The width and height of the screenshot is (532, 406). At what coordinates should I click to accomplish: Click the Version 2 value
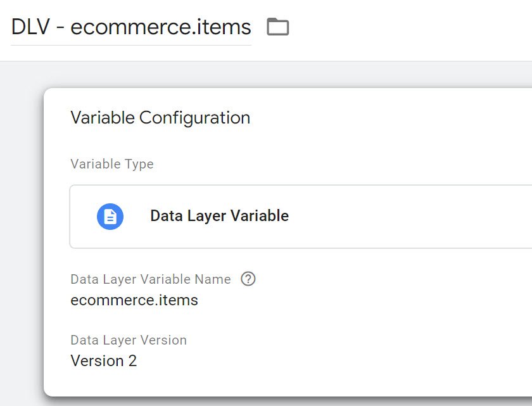[104, 361]
